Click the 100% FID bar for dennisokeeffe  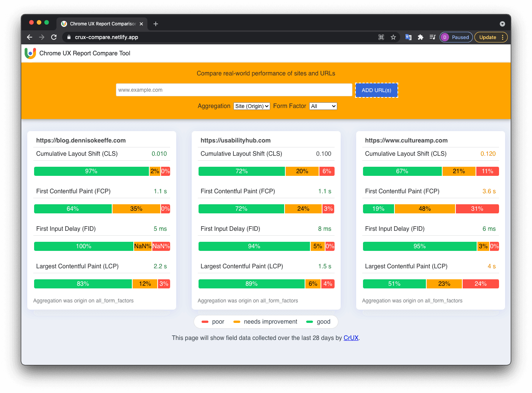tap(84, 246)
